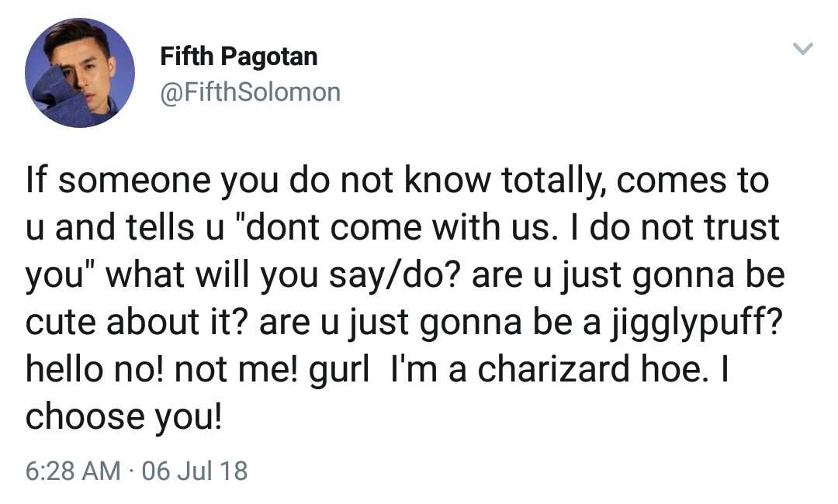Image resolution: width=838 pixels, height=504 pixels.
Task: Click the 06 Jul 18 date
Action: tap(195, 471)
